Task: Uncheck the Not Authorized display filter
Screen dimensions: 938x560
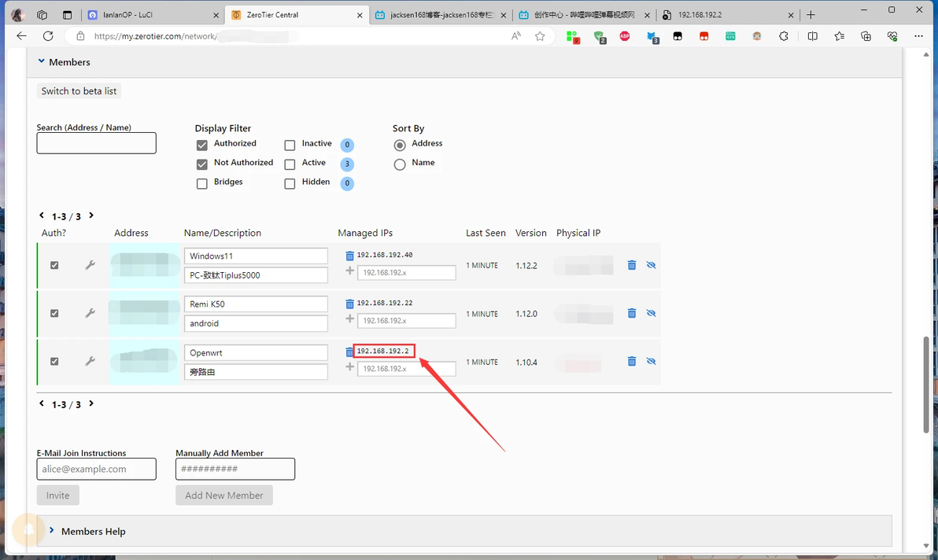Action: tap(202, 164)
